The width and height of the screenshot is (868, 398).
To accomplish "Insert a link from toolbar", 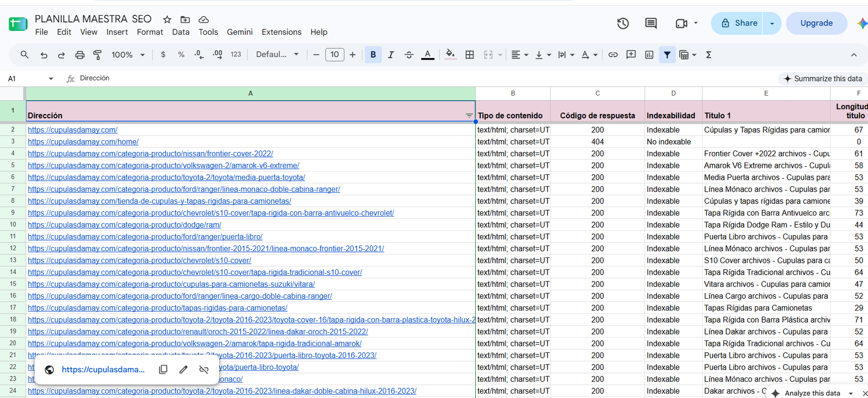I will pos(613,55).
